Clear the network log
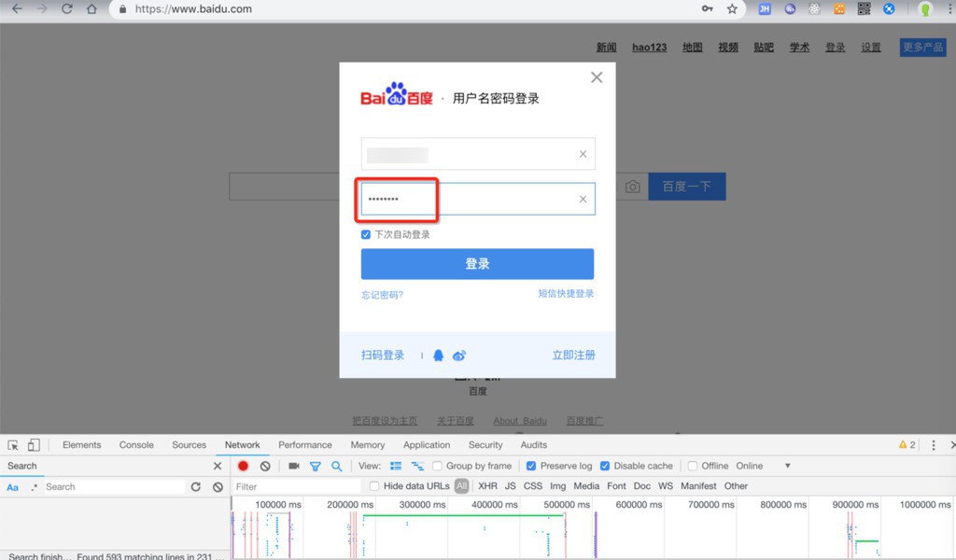Screen dimensions: 956x560 265,466
